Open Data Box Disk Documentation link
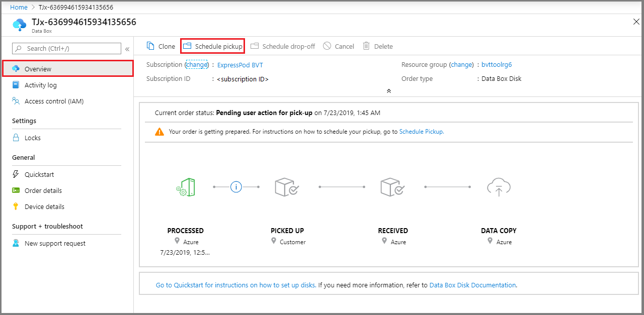Viewport: 644px width, 315px height. click(472, 285)
